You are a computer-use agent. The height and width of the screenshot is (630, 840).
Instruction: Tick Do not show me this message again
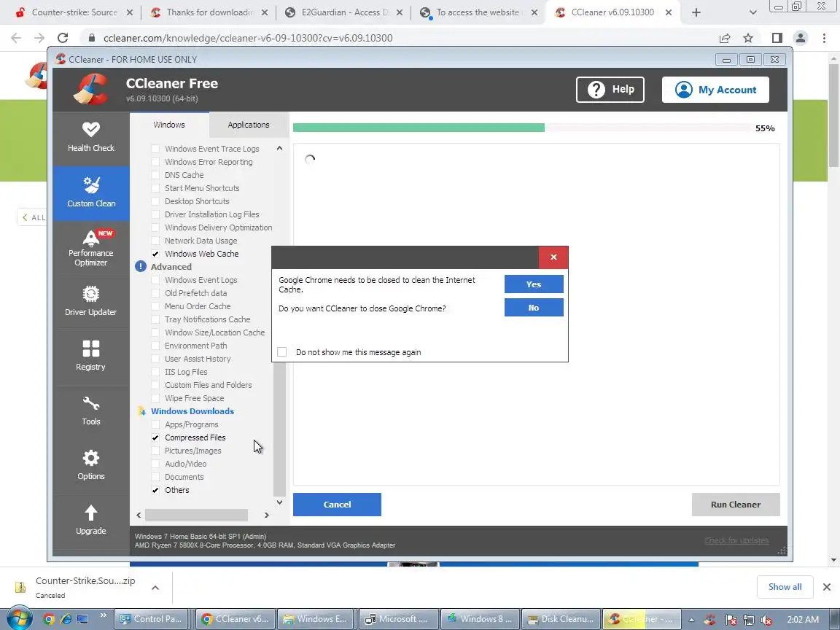pyautogui.click(x=281, y=352)
